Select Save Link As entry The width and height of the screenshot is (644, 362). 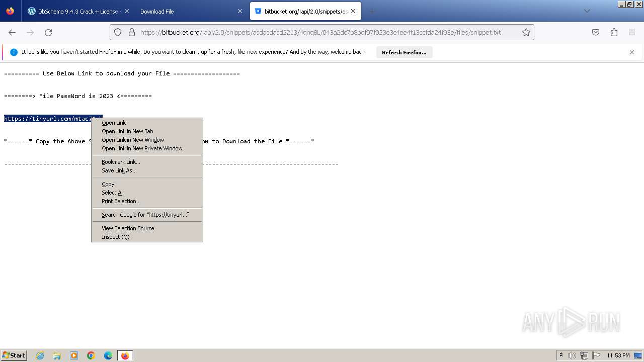[147, 170]
